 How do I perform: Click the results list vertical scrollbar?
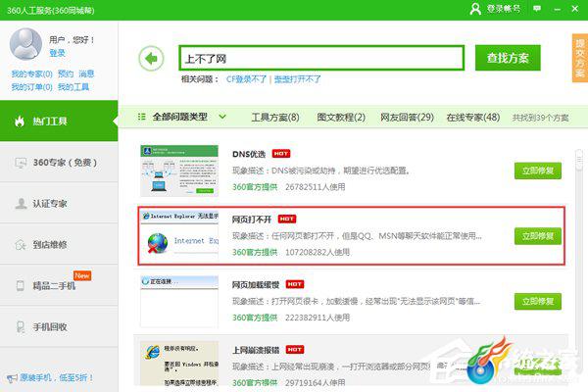pos(579,162)
